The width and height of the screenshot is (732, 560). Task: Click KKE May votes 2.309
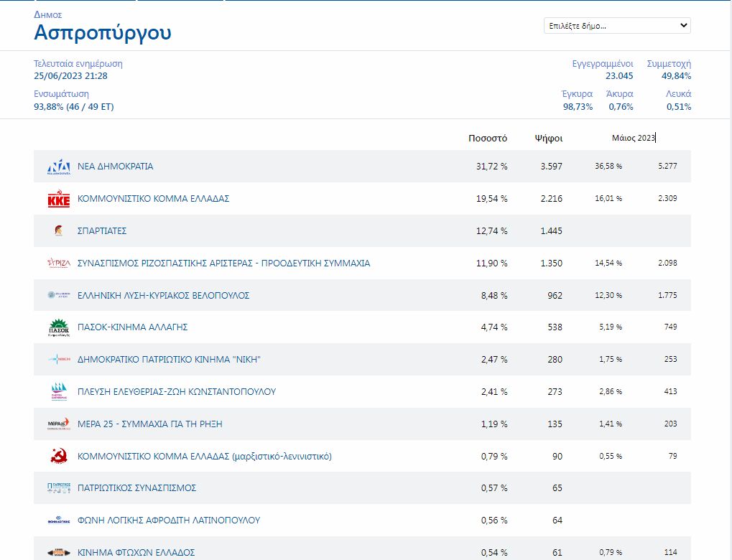tap(667, 198)
